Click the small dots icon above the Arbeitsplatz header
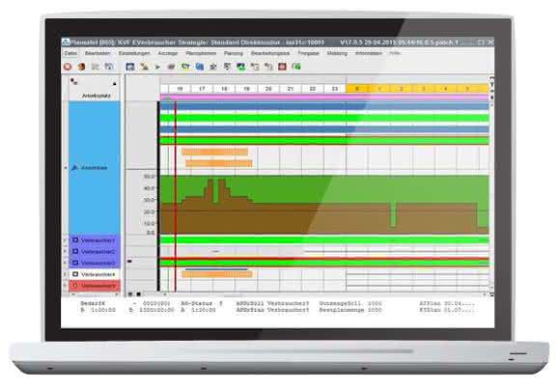Image resolution: width=560 pixels, height=392 pixels. [74, 82]
